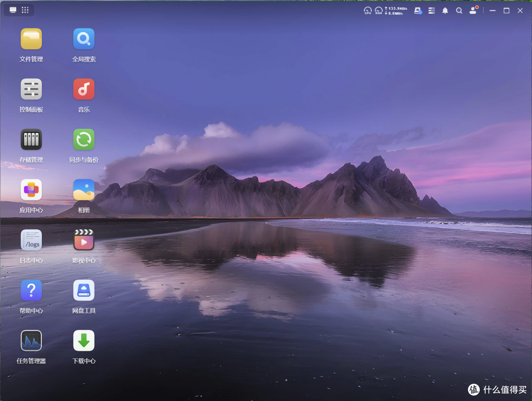Open the 相册 photo album app

coord(84,190)
